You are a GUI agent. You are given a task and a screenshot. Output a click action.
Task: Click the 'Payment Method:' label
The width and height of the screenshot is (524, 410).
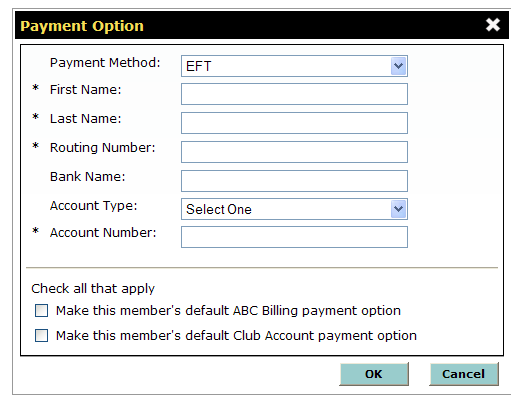105,63
